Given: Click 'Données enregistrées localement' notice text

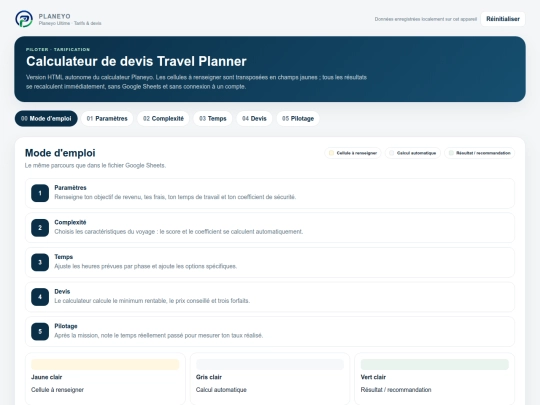Looking at the screenshot, I should 426,19.
